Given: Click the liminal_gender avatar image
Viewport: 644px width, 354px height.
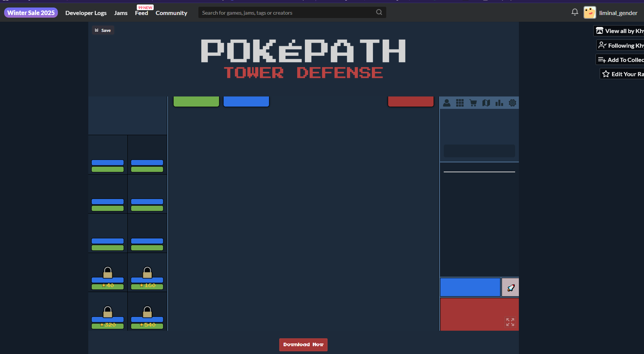Looking at the screenshot, I should coord(590,12).
